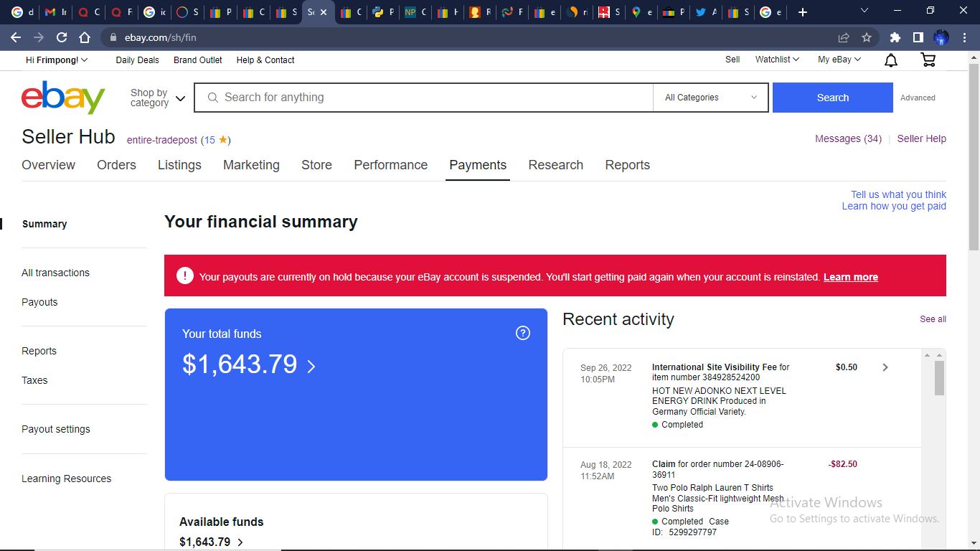Switch to the Performance tab

tap(390, 165)
